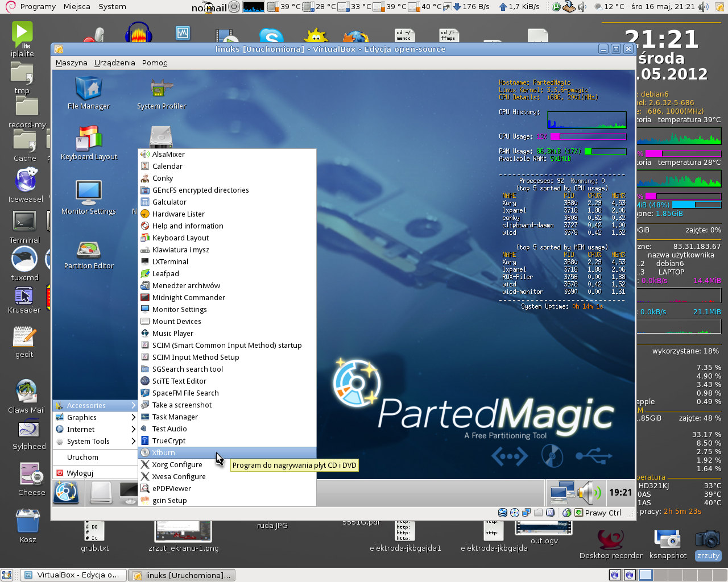
Task: Open ePDFViewer from the menu
Action: [227, 488]
